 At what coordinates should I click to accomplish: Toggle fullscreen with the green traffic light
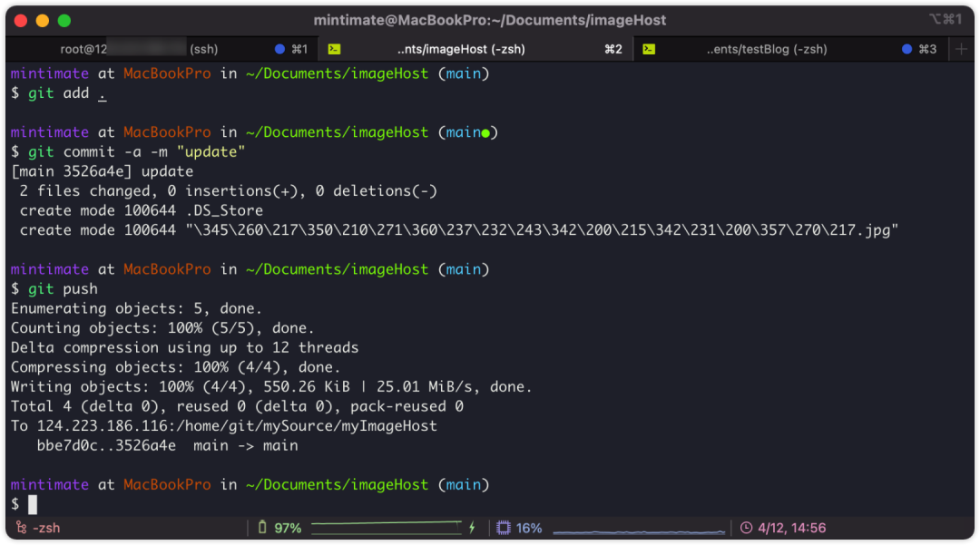point(64,18)
